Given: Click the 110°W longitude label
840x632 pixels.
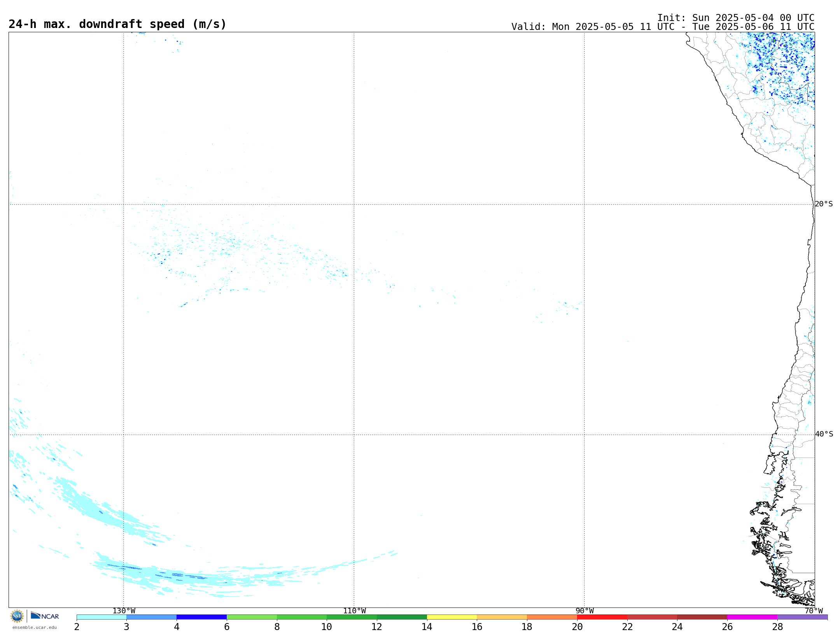Looking at the screenshot, I should click(354, 611).
